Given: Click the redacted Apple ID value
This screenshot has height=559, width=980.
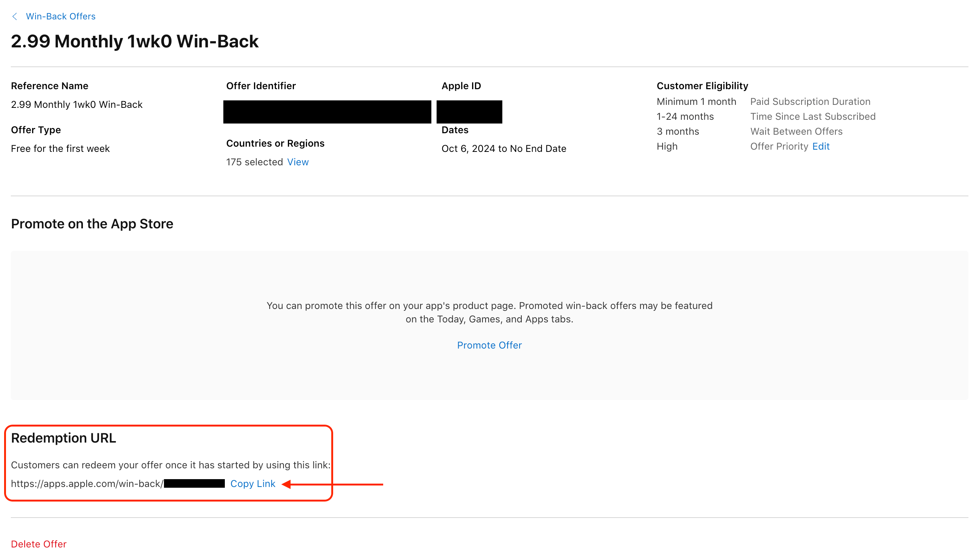Looking at the screenshot, I should click(469, 111).
